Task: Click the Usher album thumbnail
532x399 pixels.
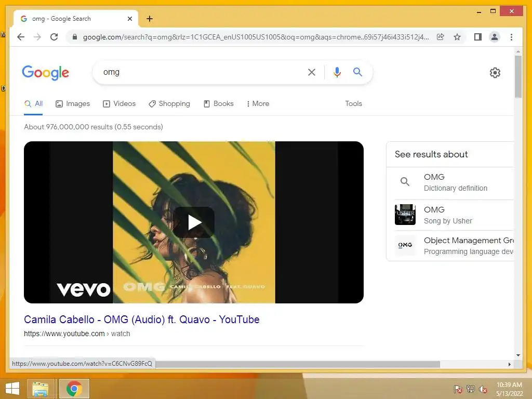Action: pyautogui.click(x=405, y=215)
